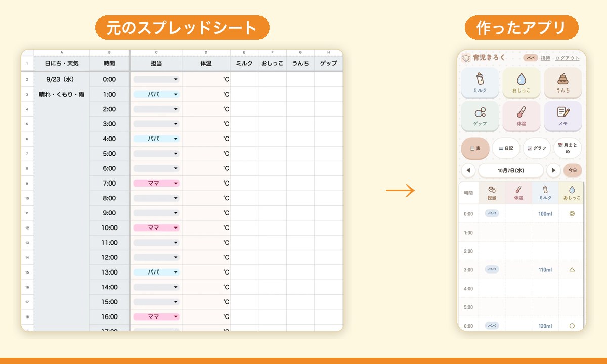Open the ママ dropdown in the spreadsheet's 10:00 row
The width and height of the screenshot is (607, 364).
(x=156, y=227)
